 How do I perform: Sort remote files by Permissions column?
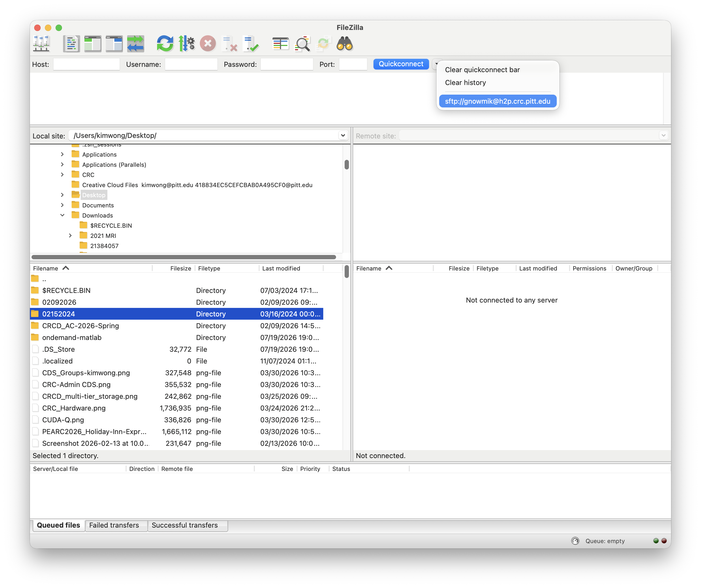pos(589,268)
